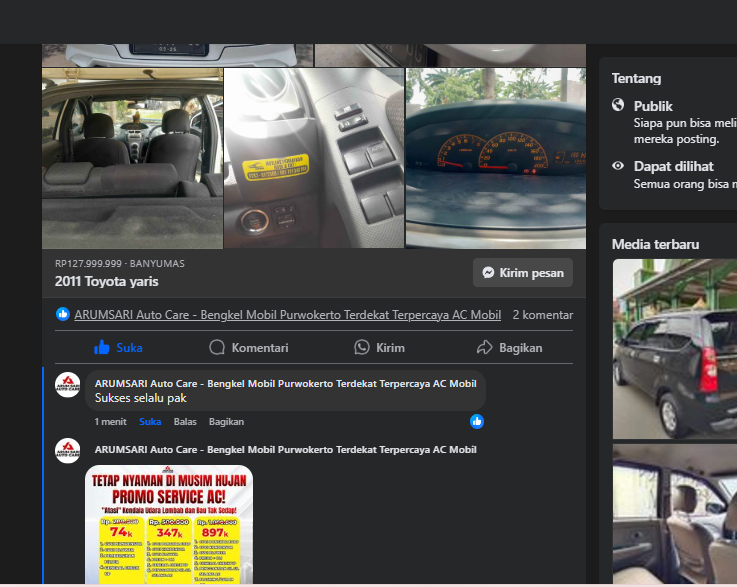Viewport: 737px width, 587px height.
Task: Click the speech bubble icon on Komentari
Action: tap(217, 347)
